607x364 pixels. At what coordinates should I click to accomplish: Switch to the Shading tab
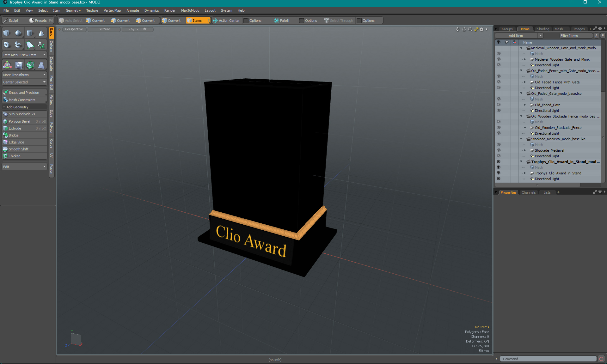pyautogui.click(x=543, y=29)
